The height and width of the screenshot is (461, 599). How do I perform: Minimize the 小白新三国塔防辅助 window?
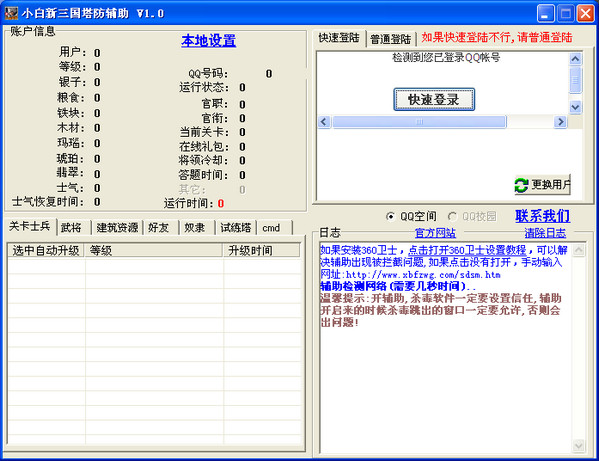pos(546,14)
